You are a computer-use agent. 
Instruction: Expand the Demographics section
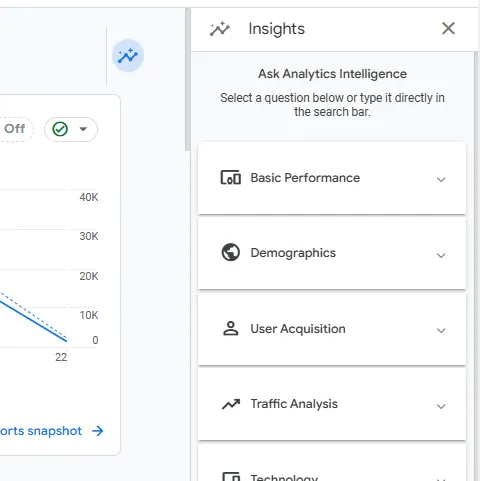pos(441,255)
